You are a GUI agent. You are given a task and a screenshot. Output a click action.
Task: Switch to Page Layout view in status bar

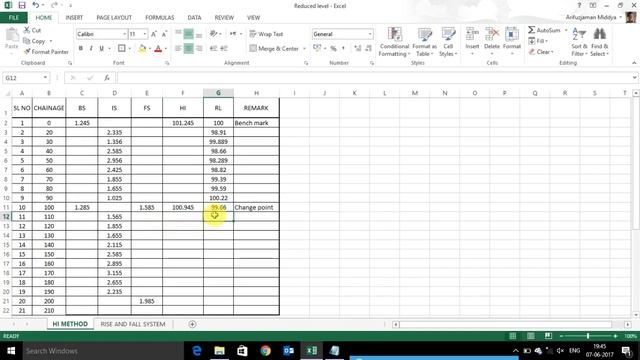(x=531, y=336)
